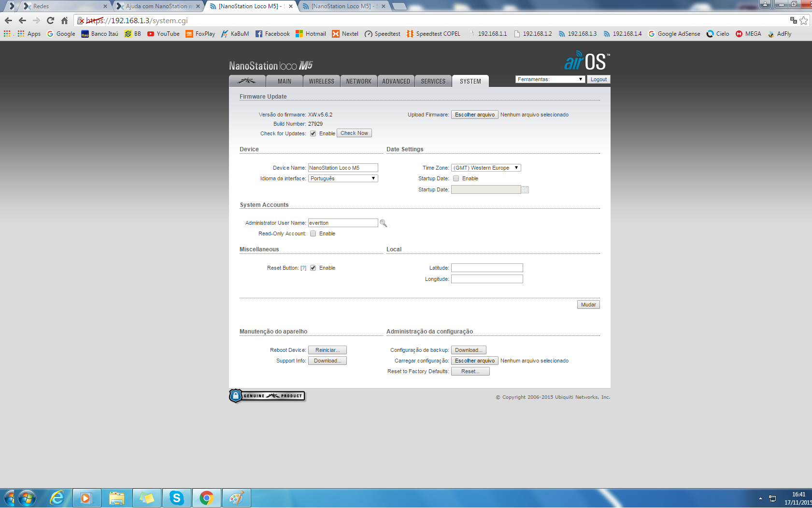Expand the Ferramentas tools dropdown
This screenshot has width=812, height=508.
(550, 79)
